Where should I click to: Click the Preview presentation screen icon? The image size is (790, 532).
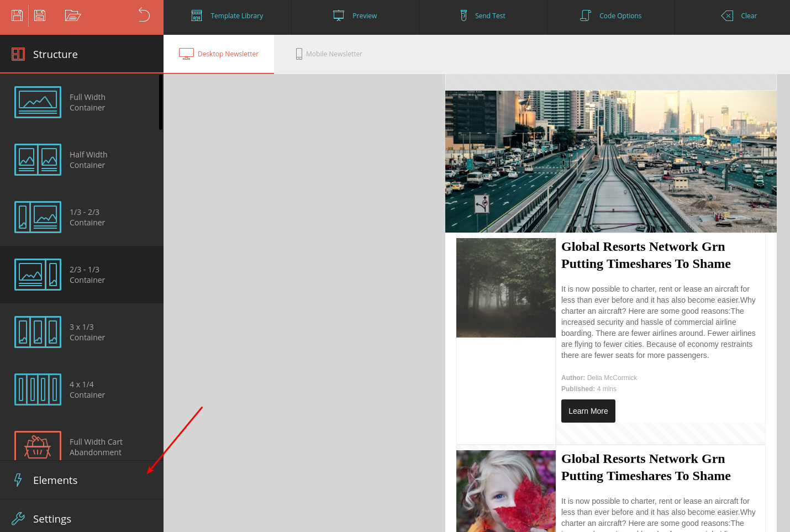point(339,15)
